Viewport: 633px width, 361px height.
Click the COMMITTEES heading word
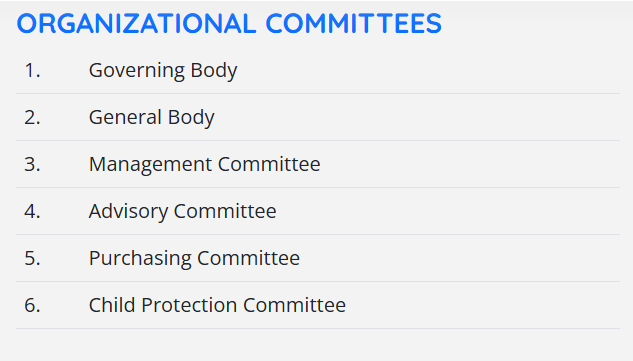coord(354,23)
